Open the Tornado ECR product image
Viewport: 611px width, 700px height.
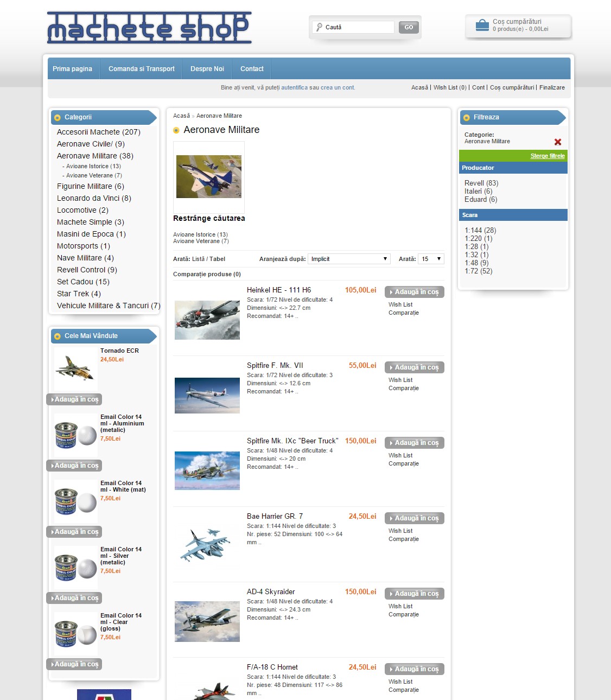point(75,367)
